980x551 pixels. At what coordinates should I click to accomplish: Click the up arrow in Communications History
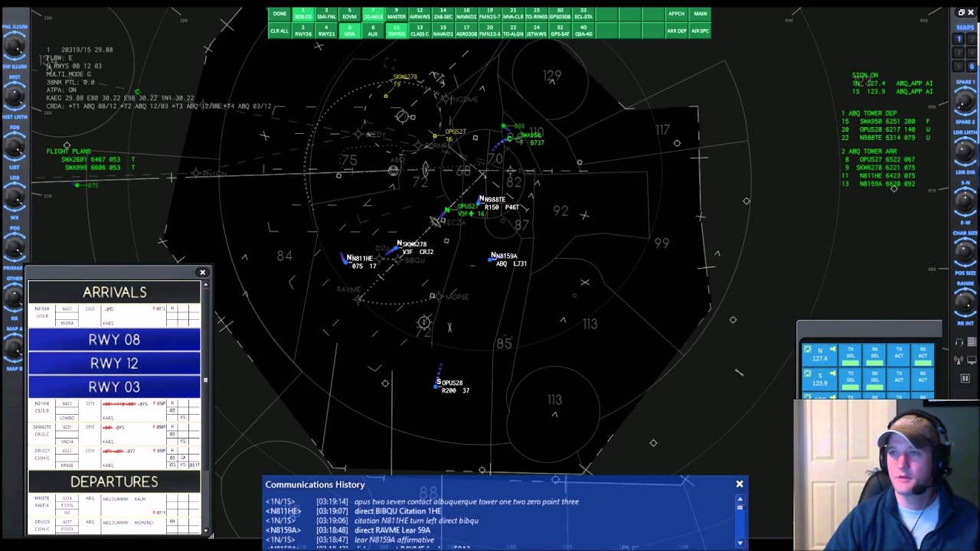pos(740,498)
